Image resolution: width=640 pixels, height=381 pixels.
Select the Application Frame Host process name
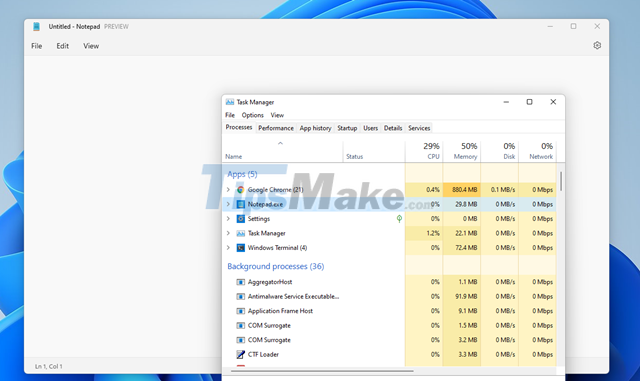(280, 311)
